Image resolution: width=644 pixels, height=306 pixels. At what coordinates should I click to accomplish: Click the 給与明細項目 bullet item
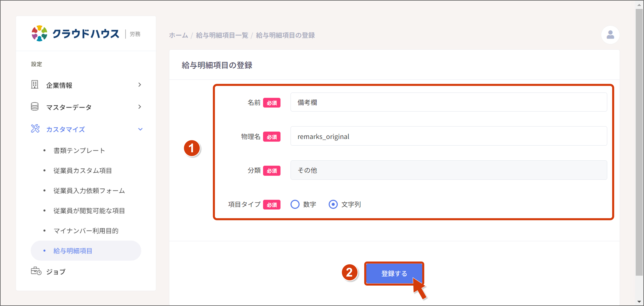pos(72,251)
